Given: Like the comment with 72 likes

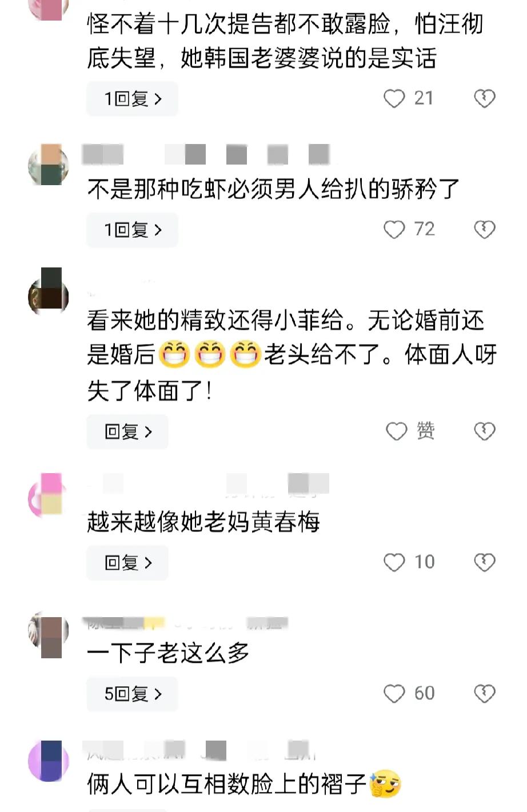Looking at the screenshot, I should point(394,230).
